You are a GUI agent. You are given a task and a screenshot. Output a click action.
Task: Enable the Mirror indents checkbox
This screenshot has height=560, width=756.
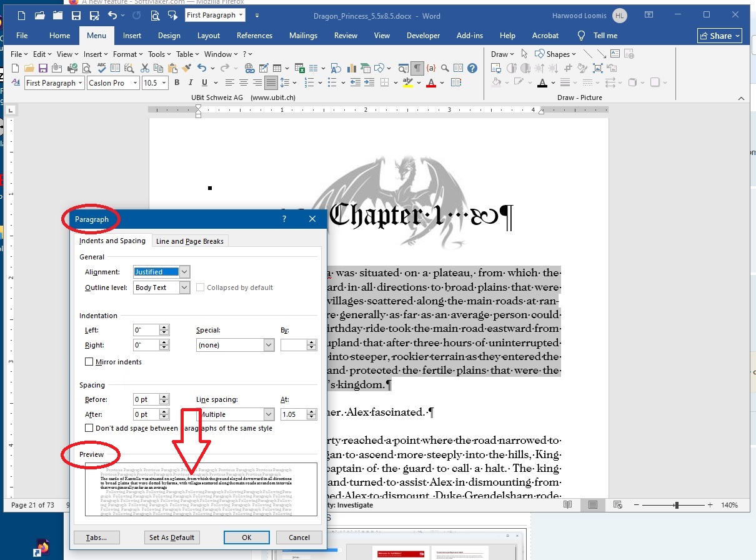[89, 362]
